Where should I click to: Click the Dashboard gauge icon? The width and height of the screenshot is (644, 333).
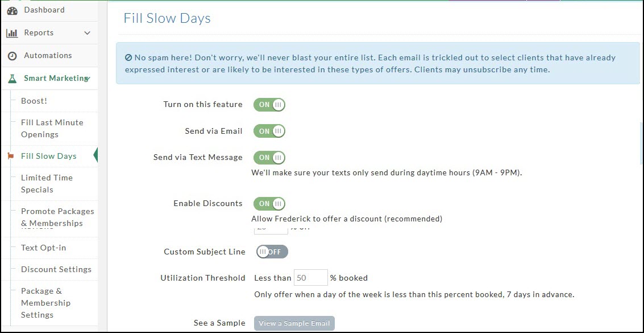[12, 10]
